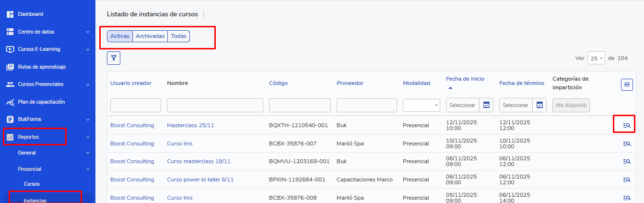The height and width of the screenshot is (203, 644).
Task: Click the filter funnel icon
Action: pyautogui.click(x=114, y=58)
